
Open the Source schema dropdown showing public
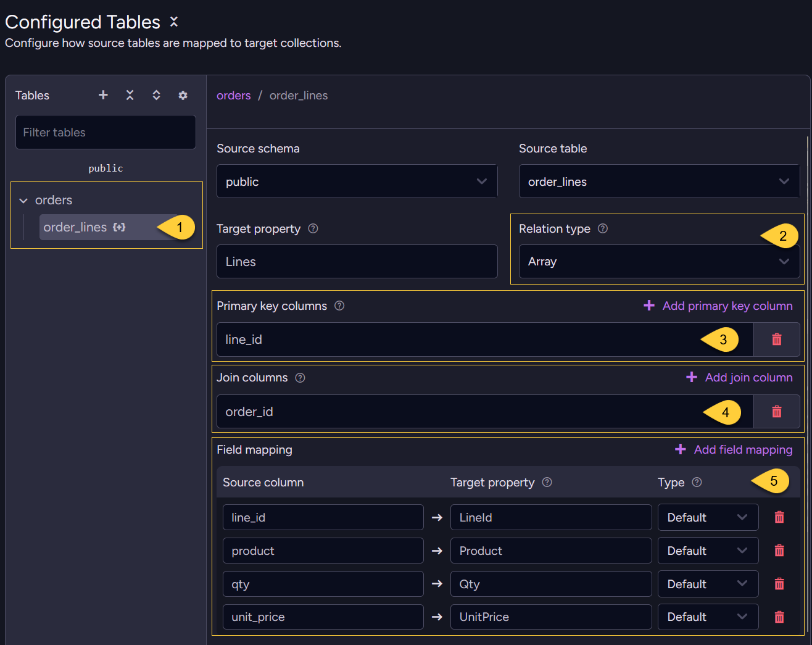[357, 181]
